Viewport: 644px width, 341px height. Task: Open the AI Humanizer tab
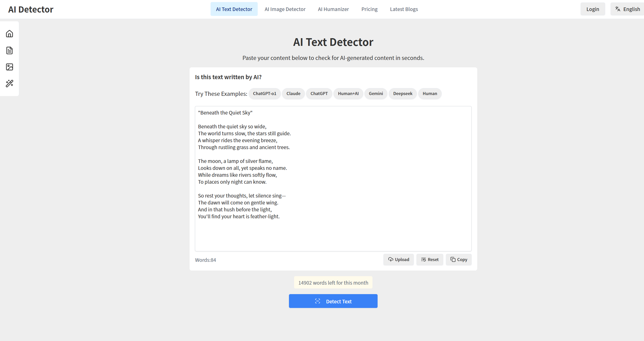click(x=333, y=9)
